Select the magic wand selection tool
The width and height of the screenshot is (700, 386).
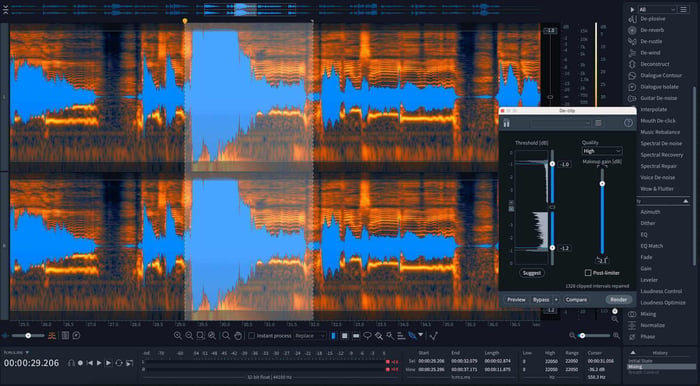390,336
